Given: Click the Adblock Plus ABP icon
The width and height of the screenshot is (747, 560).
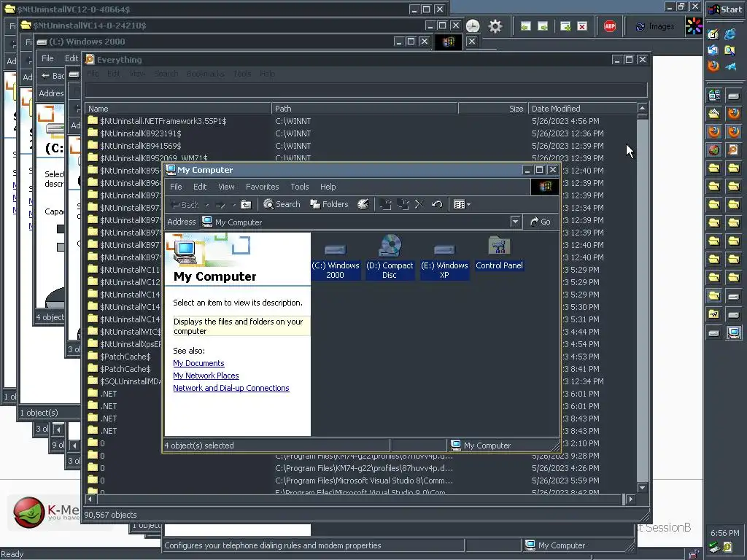Looking at the screenshot, I should tap(609, 26).
